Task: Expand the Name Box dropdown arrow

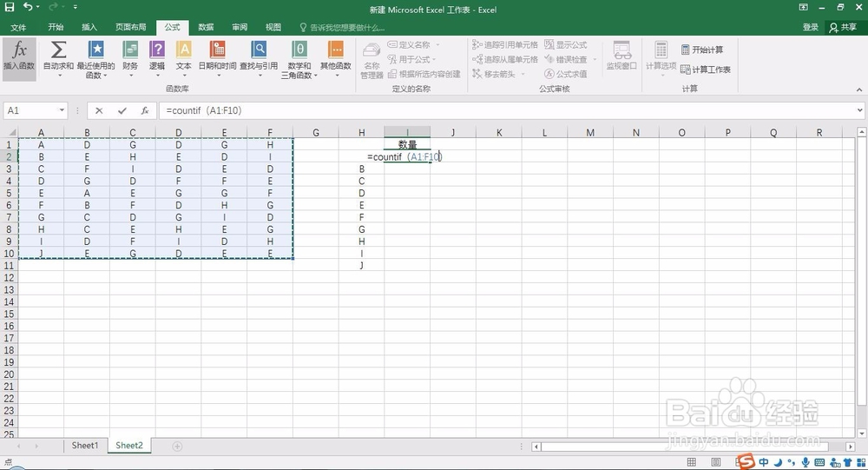Action: click(x=62, y=110)
